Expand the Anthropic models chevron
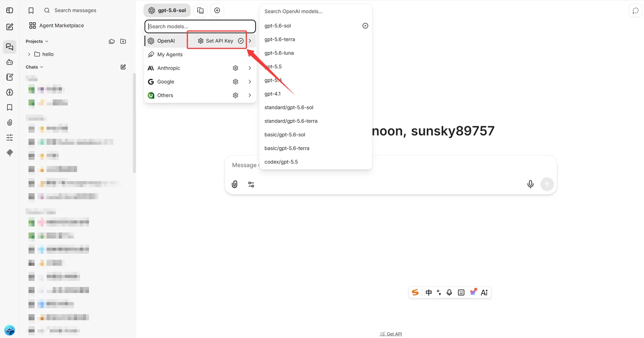Screen dimensions: 644x338 coord(250,68)
